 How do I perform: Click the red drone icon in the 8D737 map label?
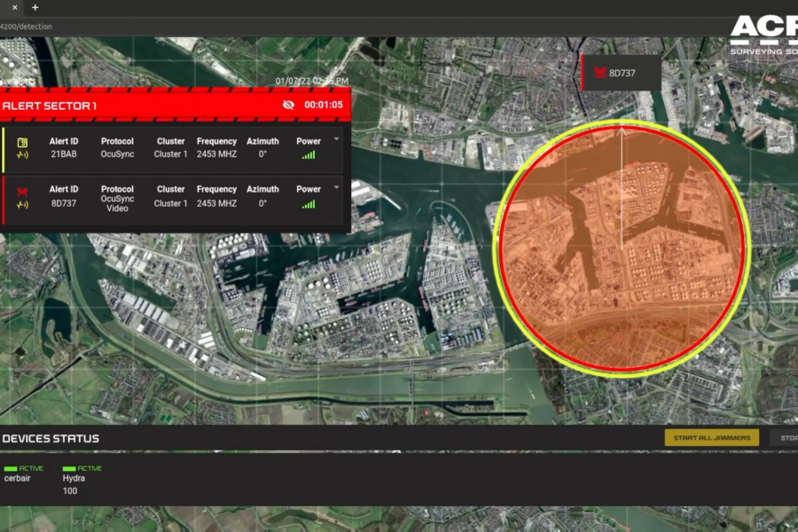(599, 73)
